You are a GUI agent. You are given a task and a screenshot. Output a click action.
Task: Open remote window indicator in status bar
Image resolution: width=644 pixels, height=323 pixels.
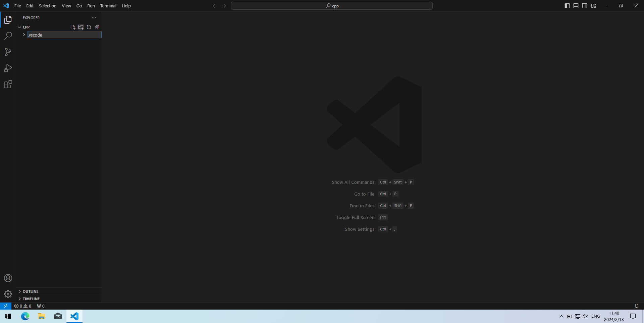pyautogui.click(x=6, y=306)
